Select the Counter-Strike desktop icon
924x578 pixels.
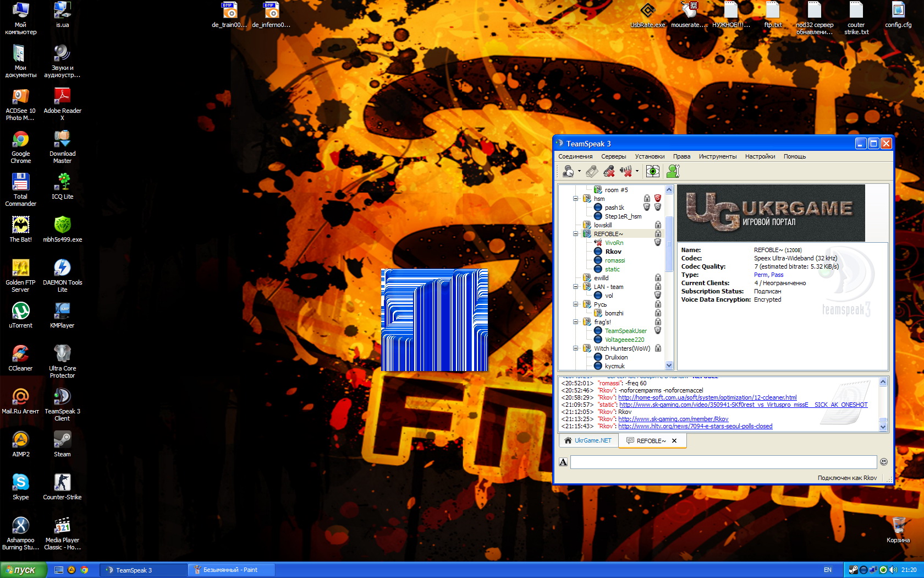click(x=62, y=487)
